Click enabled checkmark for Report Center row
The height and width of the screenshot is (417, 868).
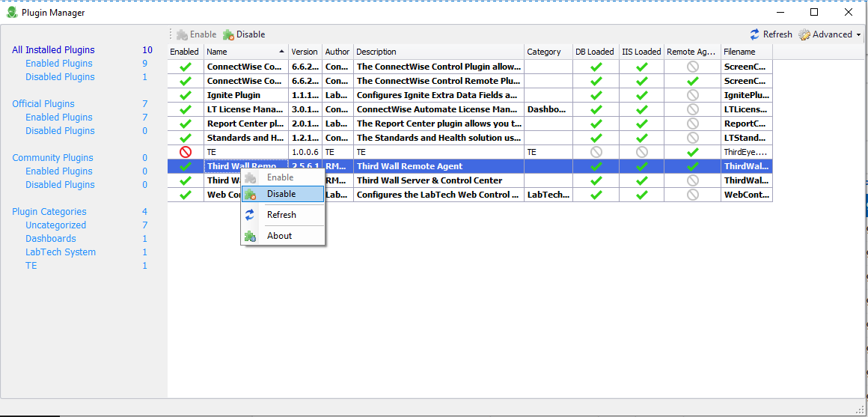(186, 124)
